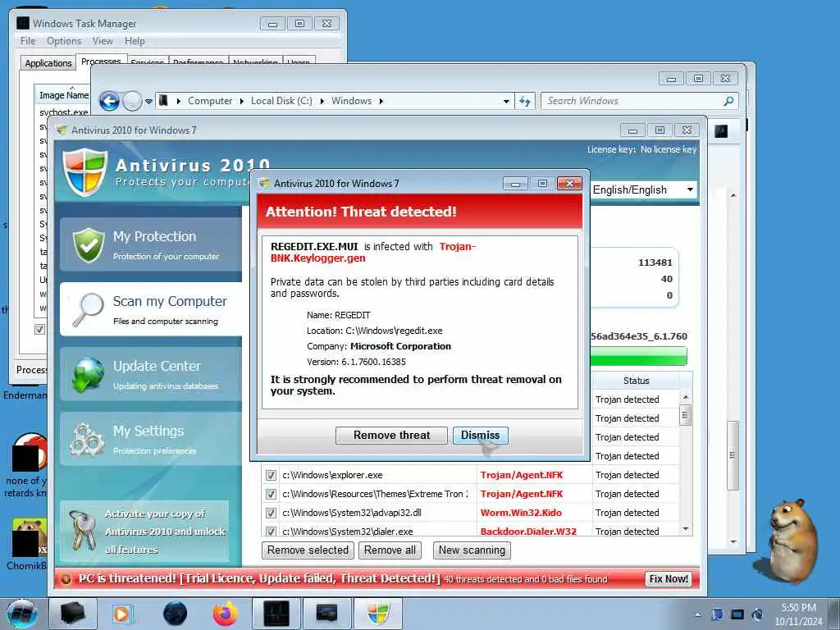
Task: Click Explorer refresh button
Action: pos(525,101)
